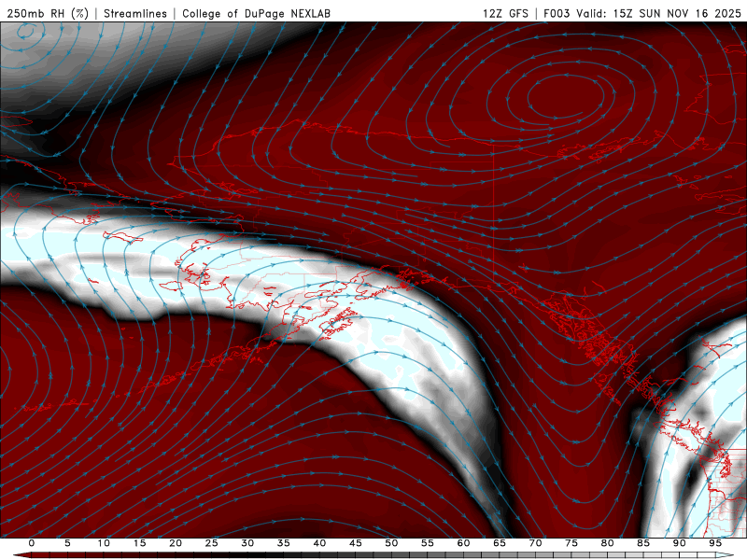
Task: Click the 50 label on the color scale
Action: click(391, 543)
